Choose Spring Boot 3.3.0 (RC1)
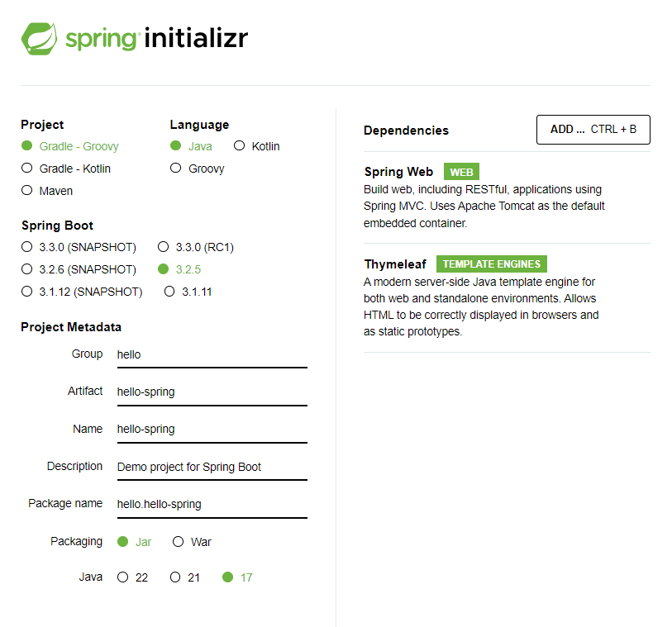The width and height of the screenshot is (672, 627). [x=196, y=247]
